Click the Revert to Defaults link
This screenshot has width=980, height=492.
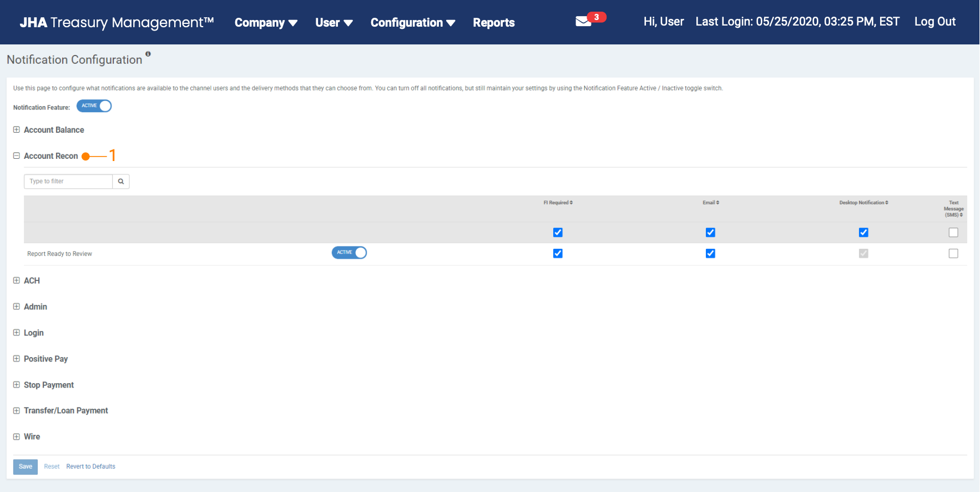90,466
